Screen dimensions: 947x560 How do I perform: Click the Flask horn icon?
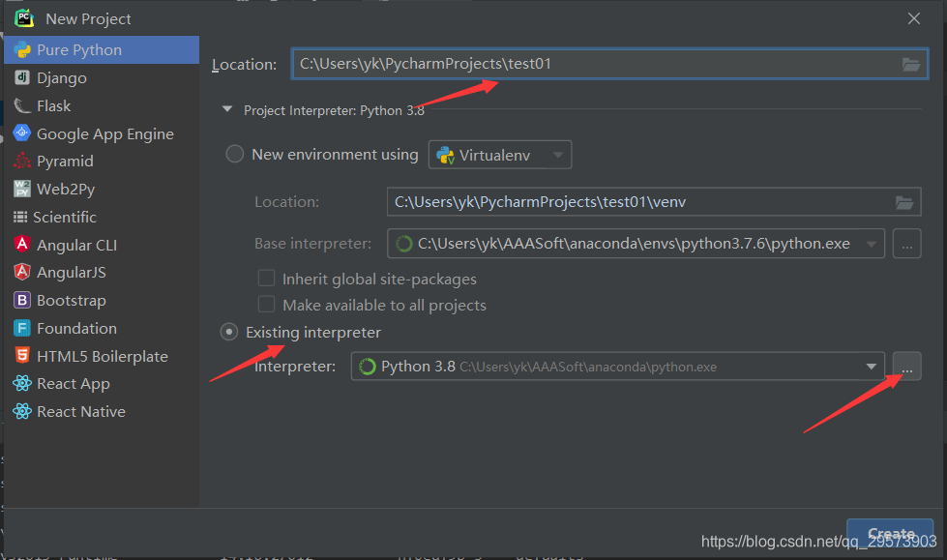22,105
